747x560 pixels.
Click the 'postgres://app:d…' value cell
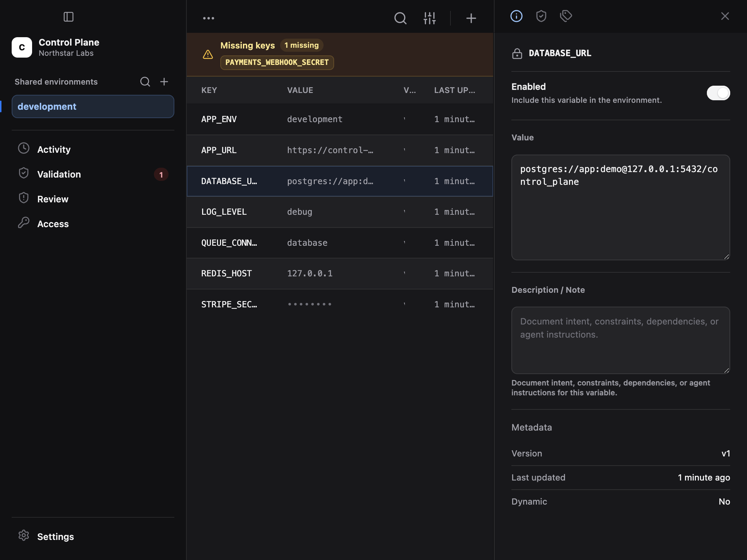(330, 181)
